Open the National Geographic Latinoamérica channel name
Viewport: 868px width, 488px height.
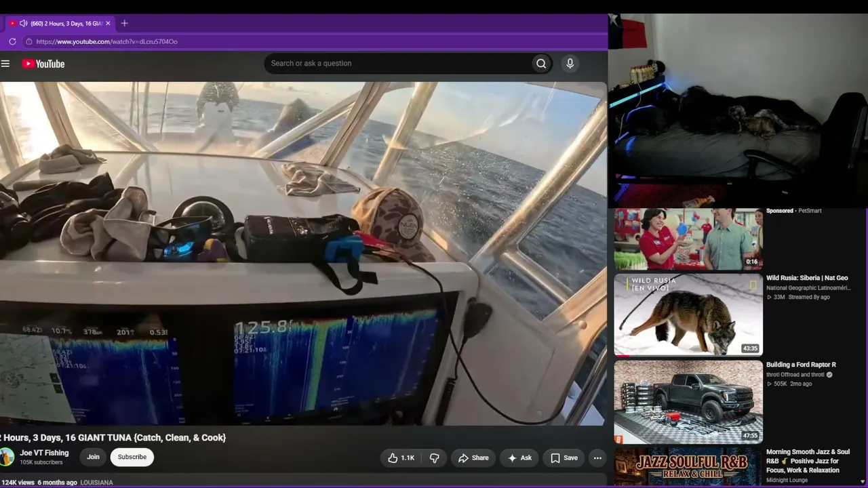click(808, 288)
